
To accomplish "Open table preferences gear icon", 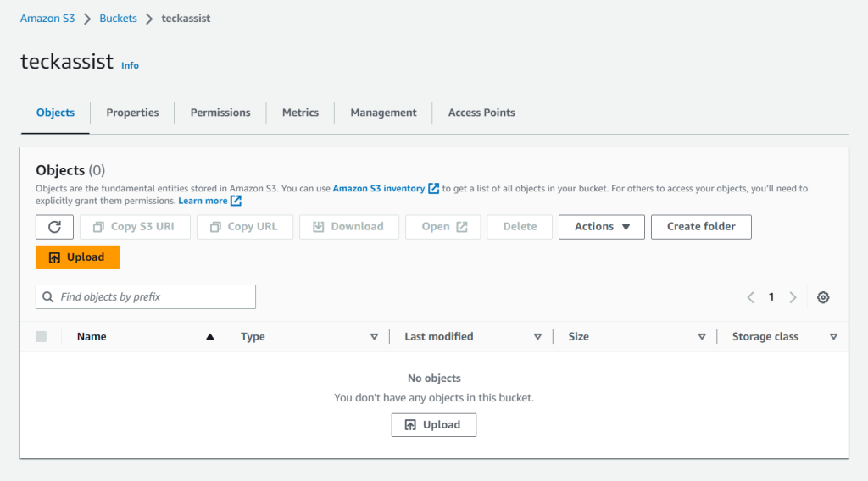I will (x=822, y=297).
